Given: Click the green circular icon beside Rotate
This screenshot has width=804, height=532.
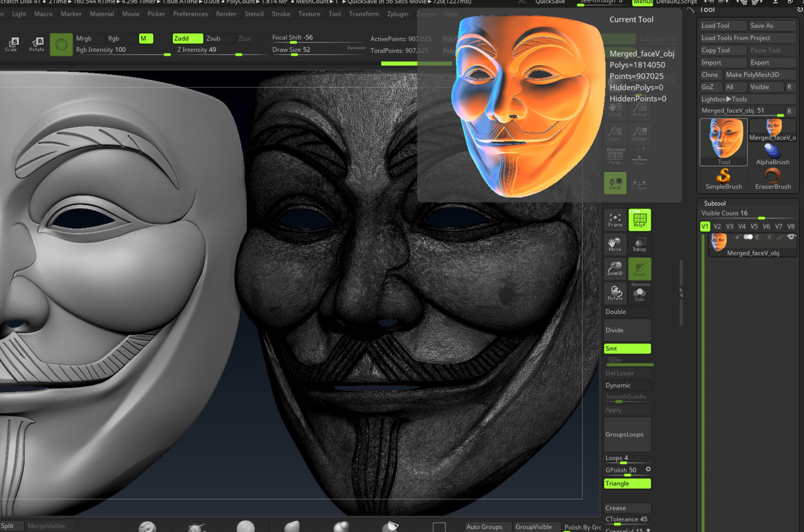Looking at the screenshot, I should pos(61,45).
